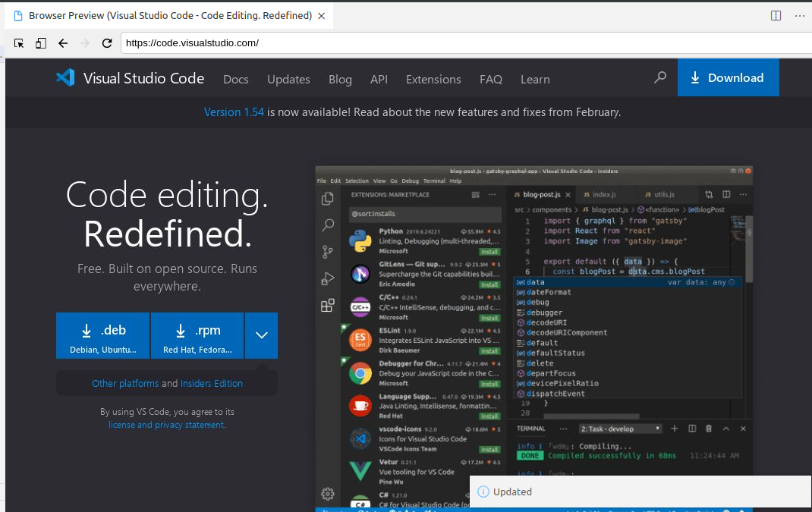Open the Docs item in the navigation bar

point(235,79)
